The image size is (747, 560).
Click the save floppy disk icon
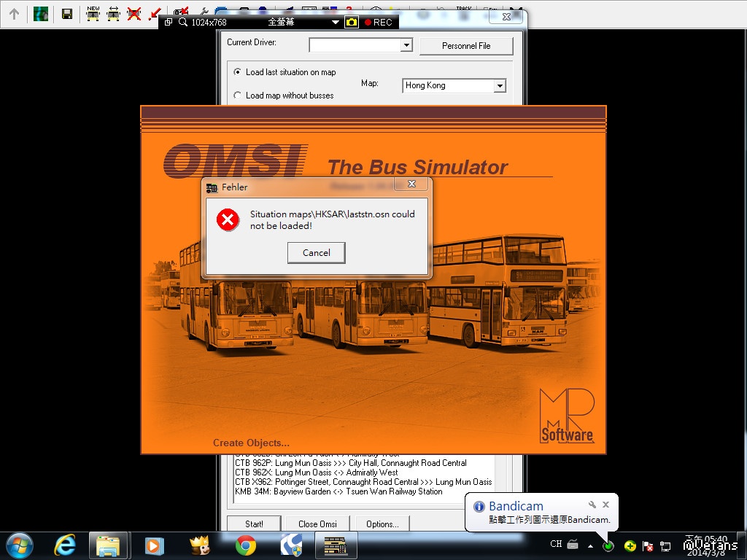(67, 14)
